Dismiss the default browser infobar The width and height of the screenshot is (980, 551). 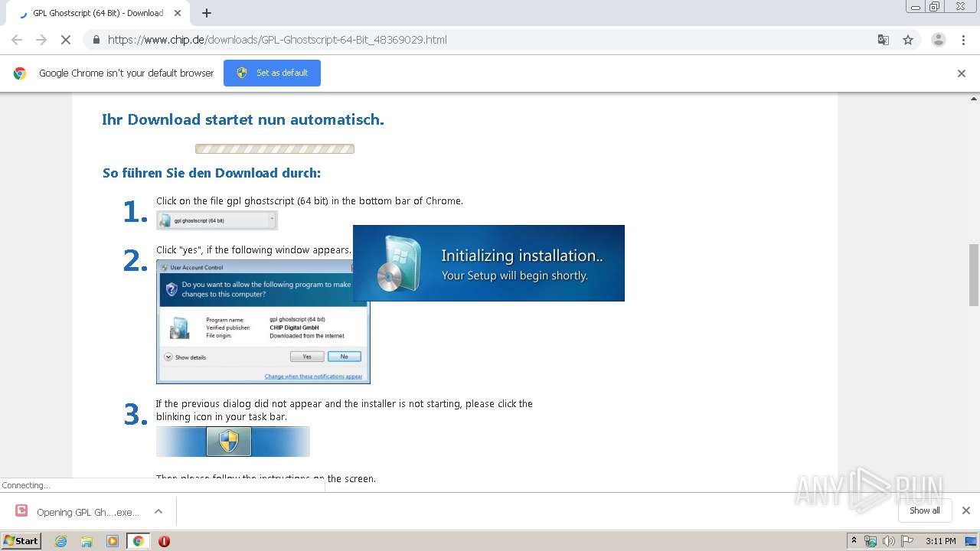click(962, 73)
